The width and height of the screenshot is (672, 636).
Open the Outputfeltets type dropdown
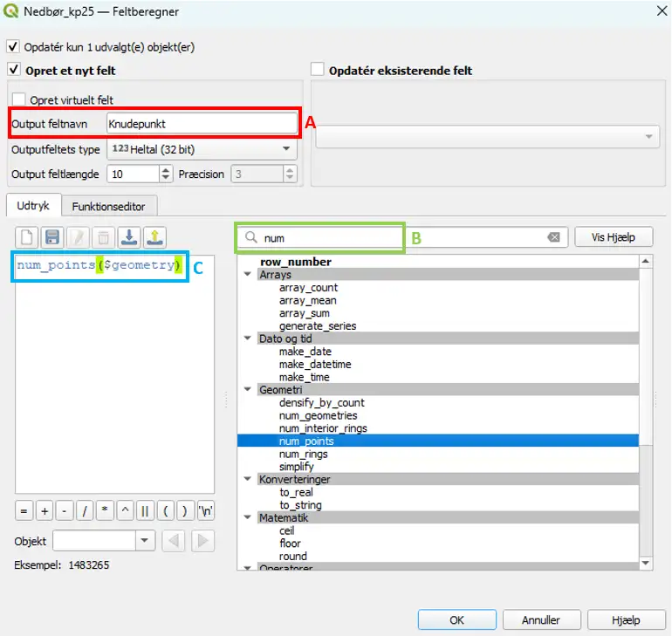click(202, 149)
